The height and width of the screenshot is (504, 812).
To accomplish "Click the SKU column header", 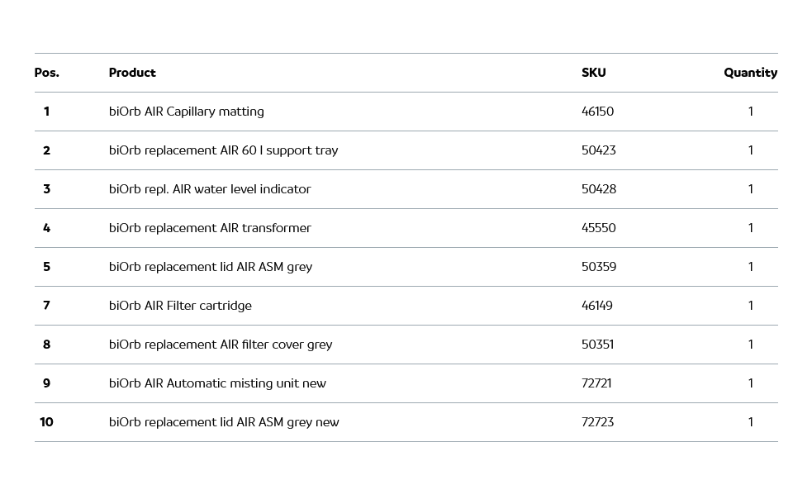I will (593, 73).
